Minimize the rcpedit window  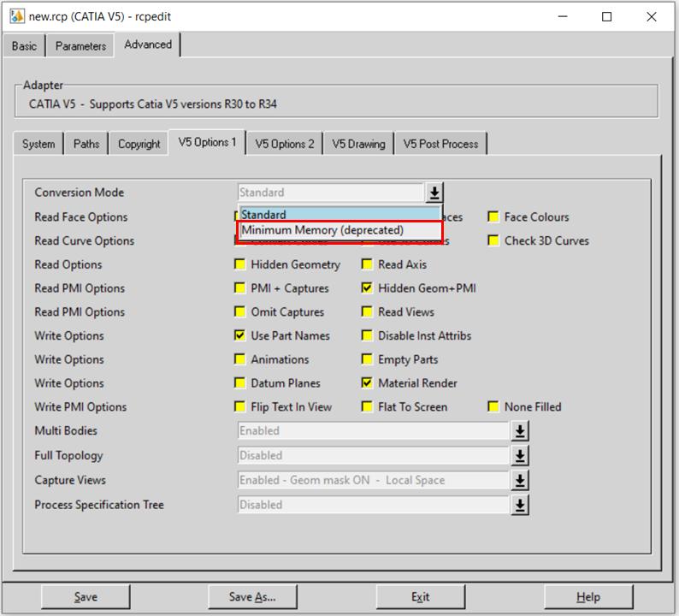point(563,16)
